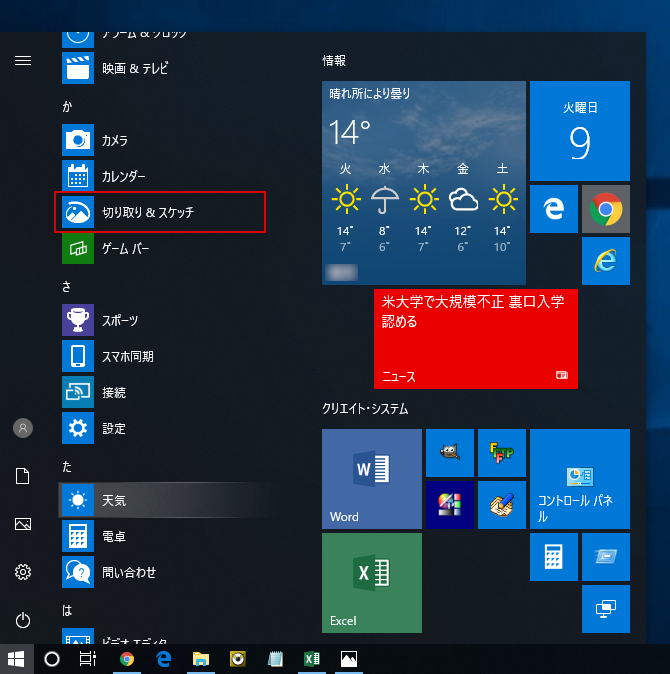The width and height of the screenshot is (670, 674).
Task: Open the Run dialog tile
Action: (606, 557)
